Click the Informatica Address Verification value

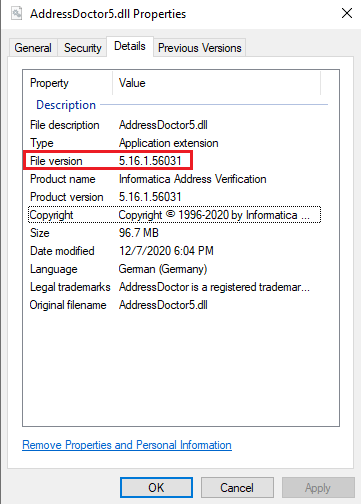pyautogui.click(x=193, y=179)
